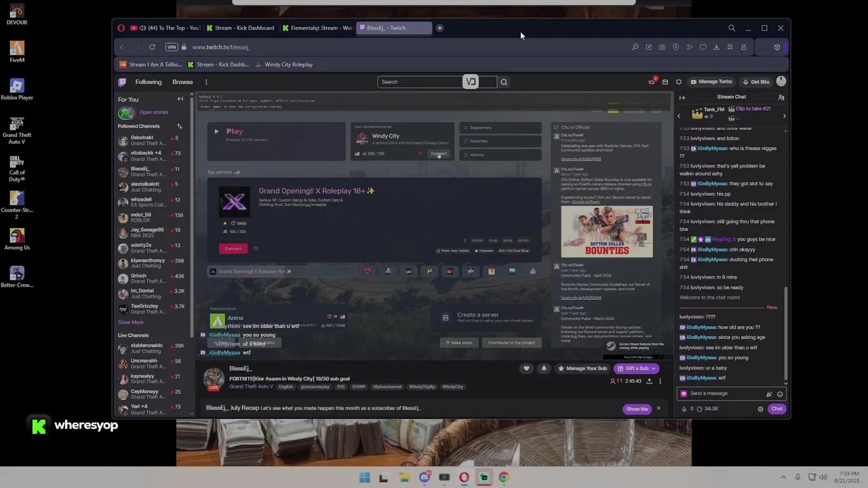Show the previous chat leaderboard item arrow

[x=679, y=116]
